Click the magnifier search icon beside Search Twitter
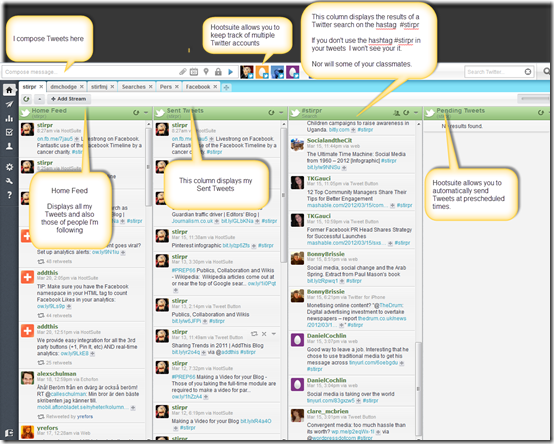This screenshot has width=554, height=444. pyautogui.click(x=547, y=72)
